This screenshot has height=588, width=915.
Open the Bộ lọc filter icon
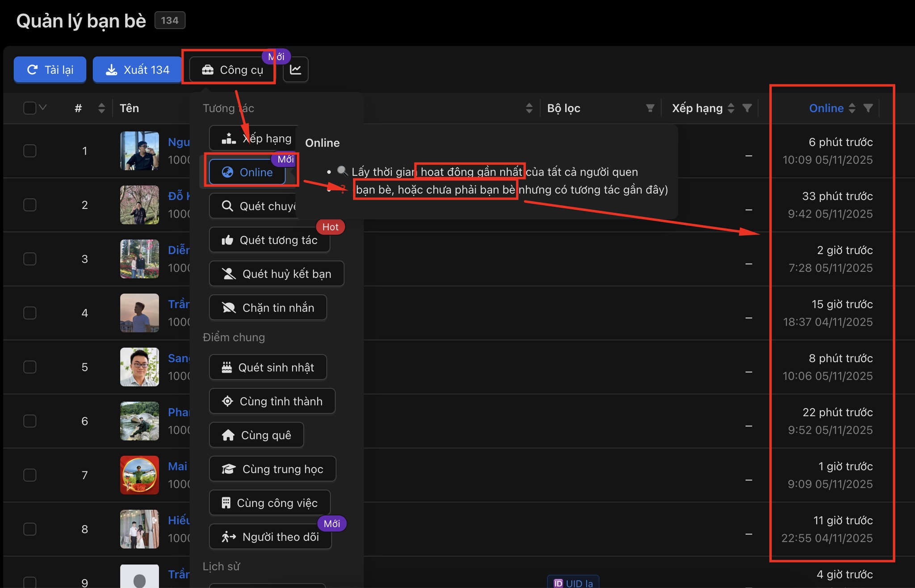(x=650, y=108)
